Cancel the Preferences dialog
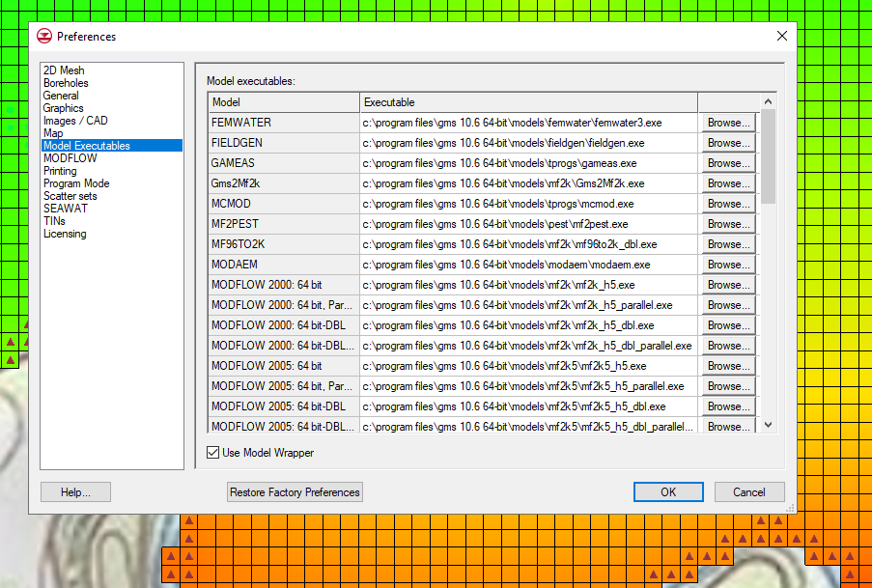 click(x=749, y=492)
